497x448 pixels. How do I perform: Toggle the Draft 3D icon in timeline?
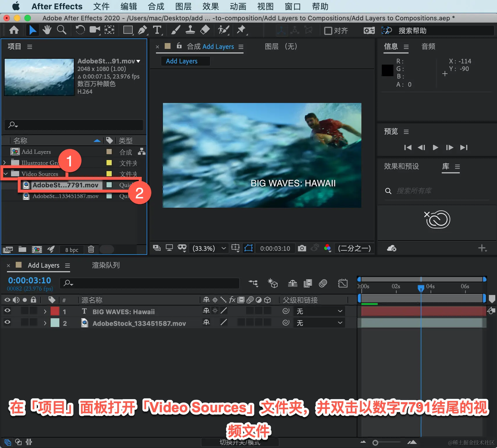[x=273, y=283]
